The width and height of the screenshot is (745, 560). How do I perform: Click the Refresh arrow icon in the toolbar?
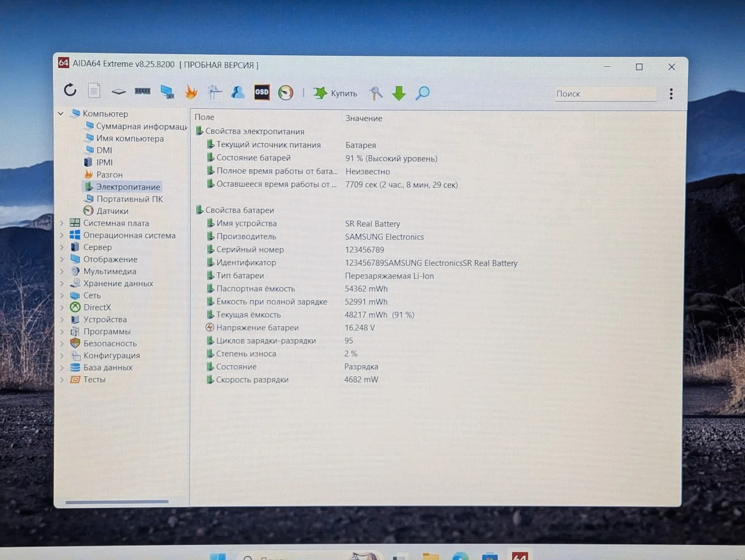coord(70,90)
